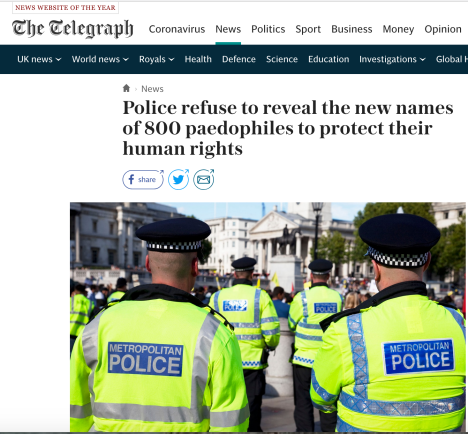468x434 pixels.
Task: Share the article on Facebook
Action: pos(143,179)
